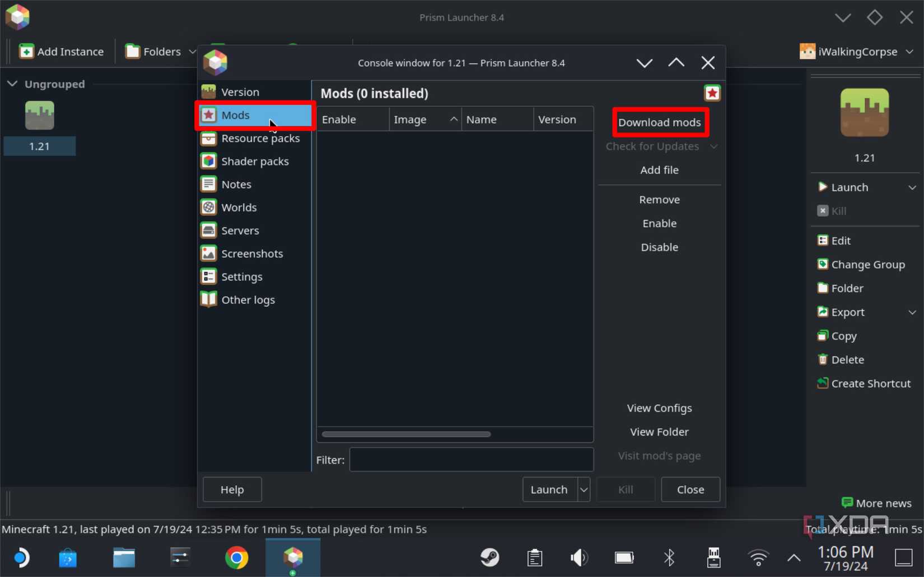Click the Servers icon in the sidebar
This screenshot has width=924, height=577.
tap(209, 230)
